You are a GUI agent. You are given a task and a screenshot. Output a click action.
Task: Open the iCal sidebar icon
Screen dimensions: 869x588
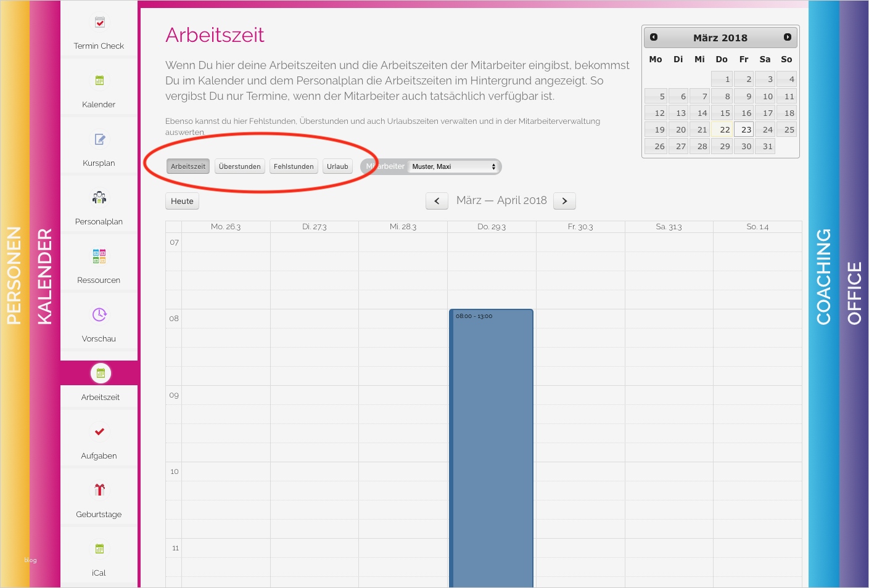99,549
